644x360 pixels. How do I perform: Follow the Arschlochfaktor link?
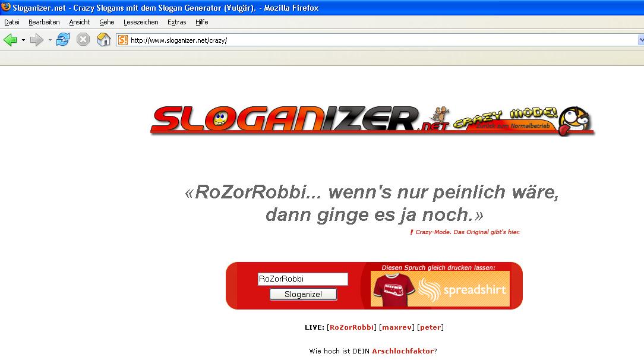tap(403, 351)
